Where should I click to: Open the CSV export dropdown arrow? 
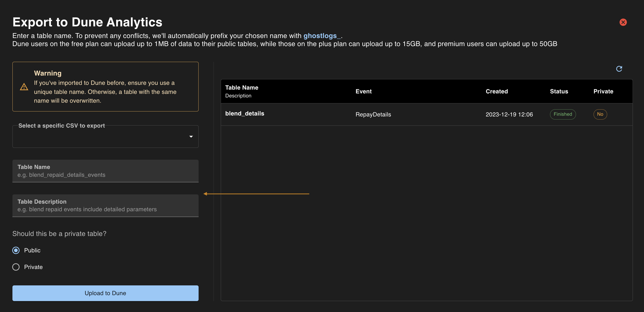point(191,137)
